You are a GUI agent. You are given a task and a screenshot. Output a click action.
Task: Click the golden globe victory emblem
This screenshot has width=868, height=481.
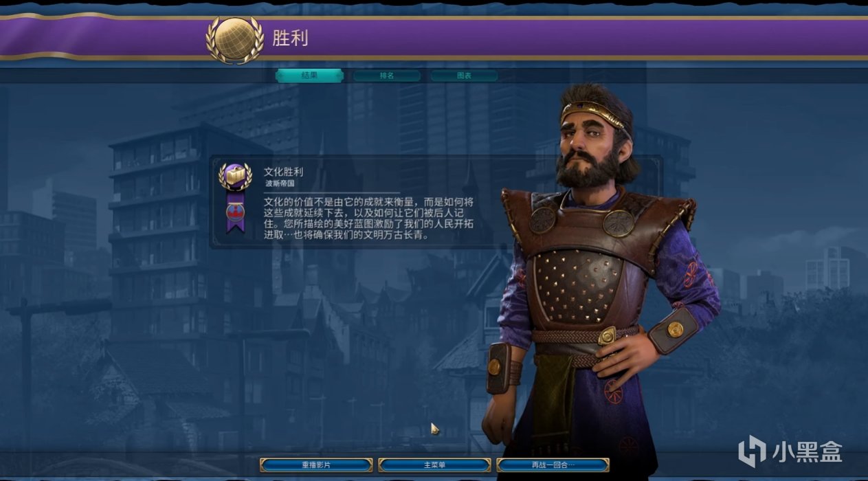[x=234, y=38]
